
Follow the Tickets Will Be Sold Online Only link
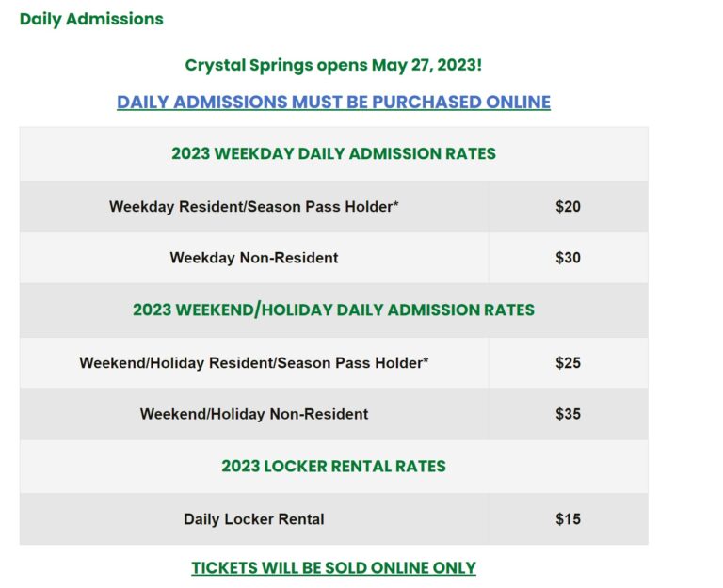click(x=333, y=568)
